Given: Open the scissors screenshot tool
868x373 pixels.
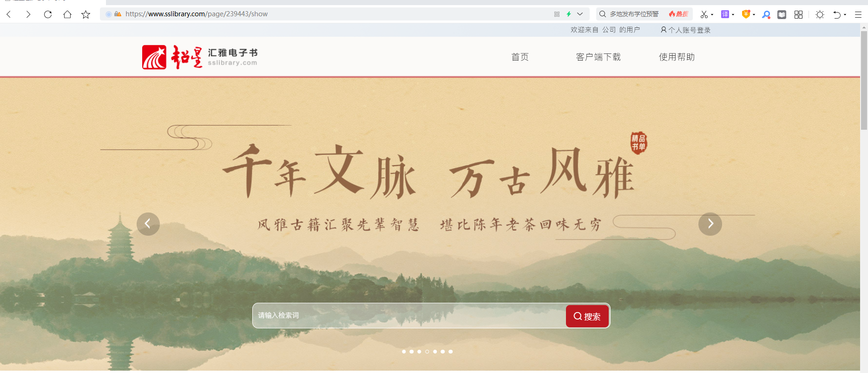Looking at the screenshot, I should [x=704, y=14].
